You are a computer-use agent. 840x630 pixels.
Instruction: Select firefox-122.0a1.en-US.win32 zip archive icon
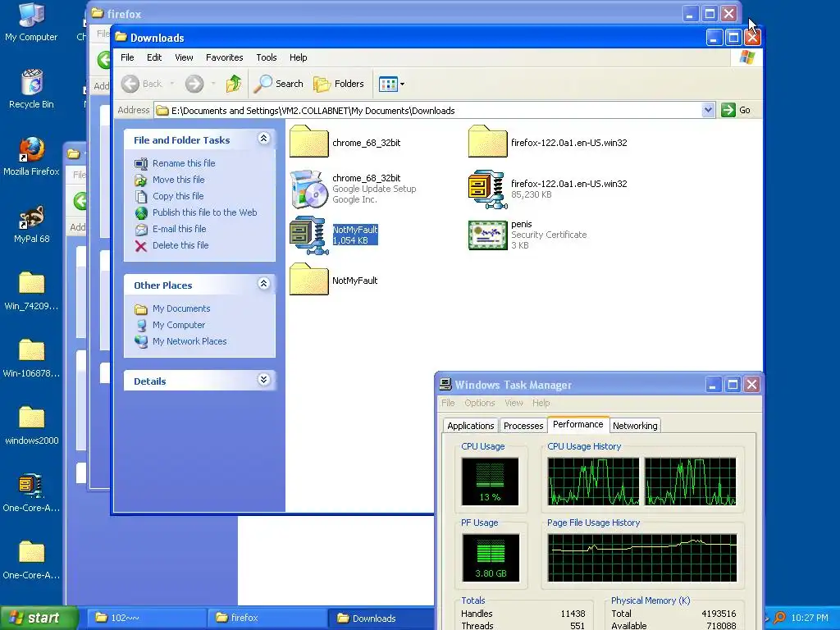click(487, 189)
